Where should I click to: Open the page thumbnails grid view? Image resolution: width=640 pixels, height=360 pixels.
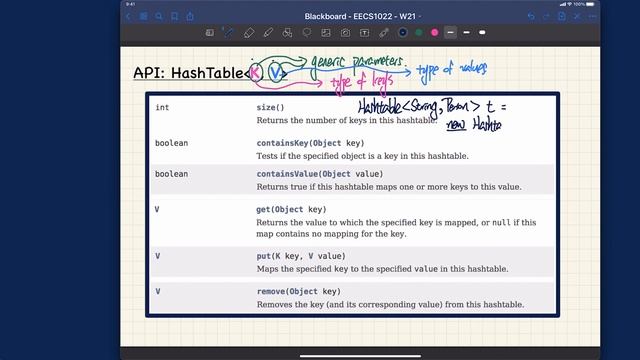coord(143,16)
